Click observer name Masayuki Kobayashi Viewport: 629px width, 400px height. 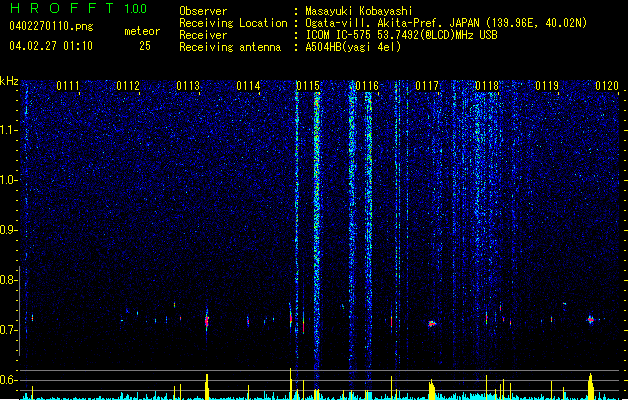(359, 11)
